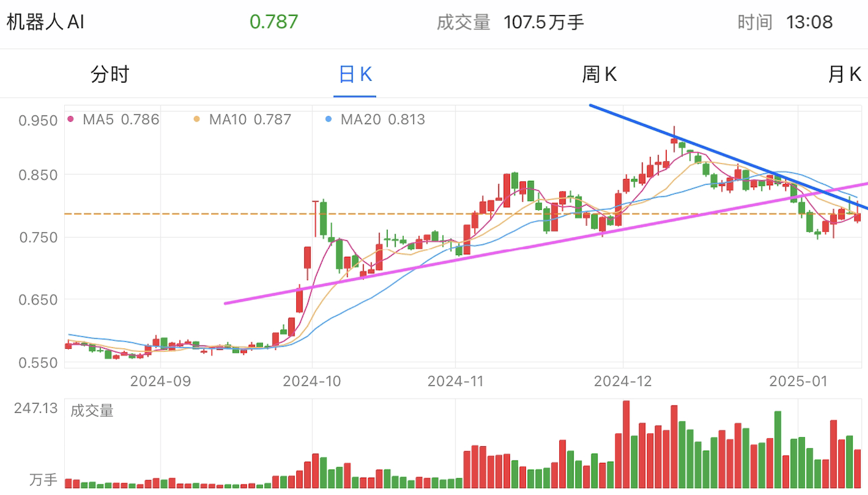Click the 0.650 price axis label
This screenshot has height=495, width=868.
point(38,300)
